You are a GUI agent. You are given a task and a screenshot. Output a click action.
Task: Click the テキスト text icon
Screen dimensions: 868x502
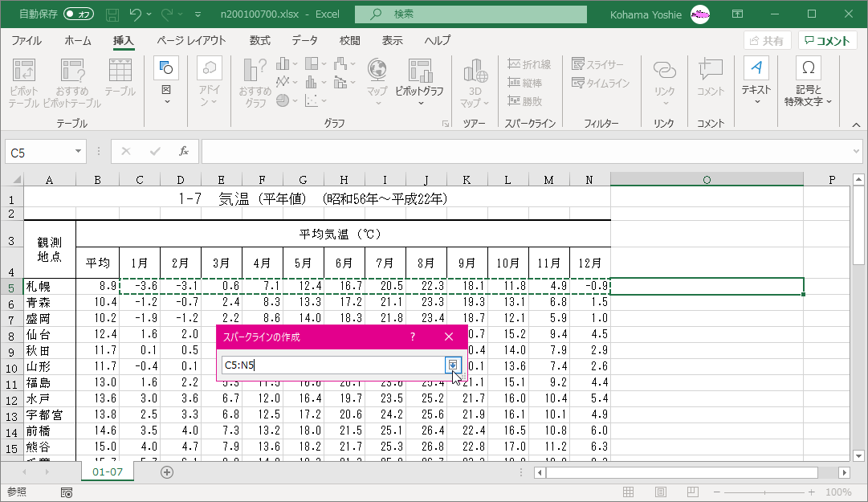tap(756, 67)
